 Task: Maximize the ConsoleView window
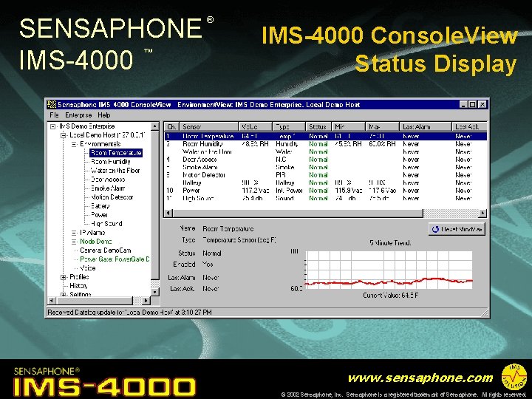472,104
